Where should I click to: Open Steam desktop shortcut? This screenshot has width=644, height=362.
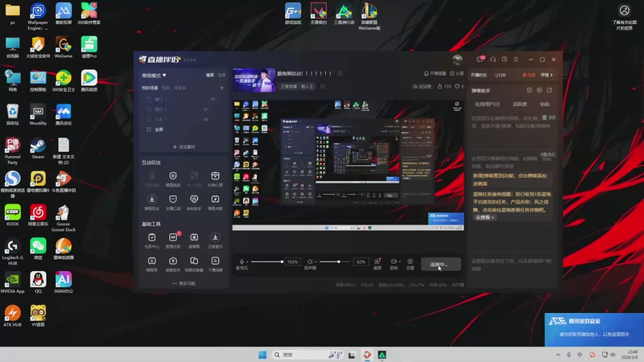pos(38,149)
